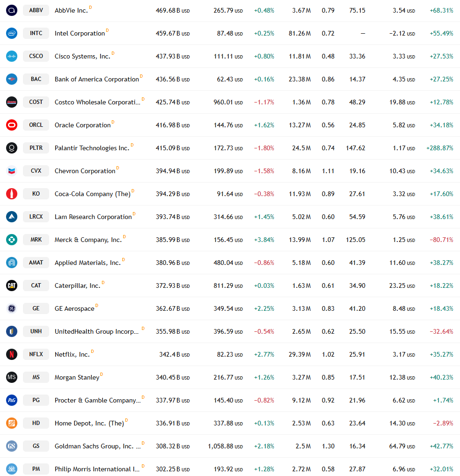The width and height of the screenshot is (460, 476).
Task: Open the Caterpillar, Inc. link
Action: 77,286
